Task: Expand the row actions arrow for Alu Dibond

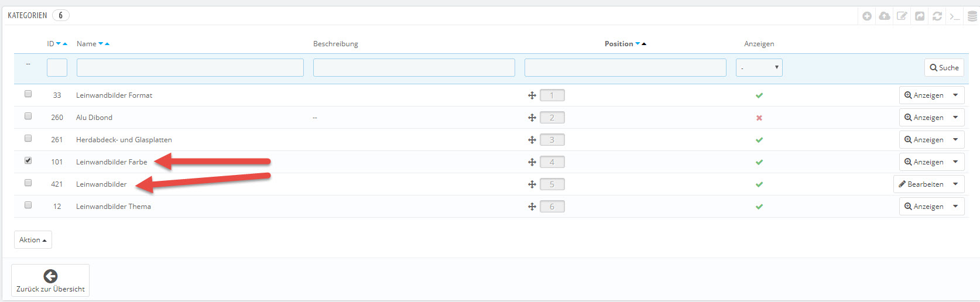Action: coord(955,118)
